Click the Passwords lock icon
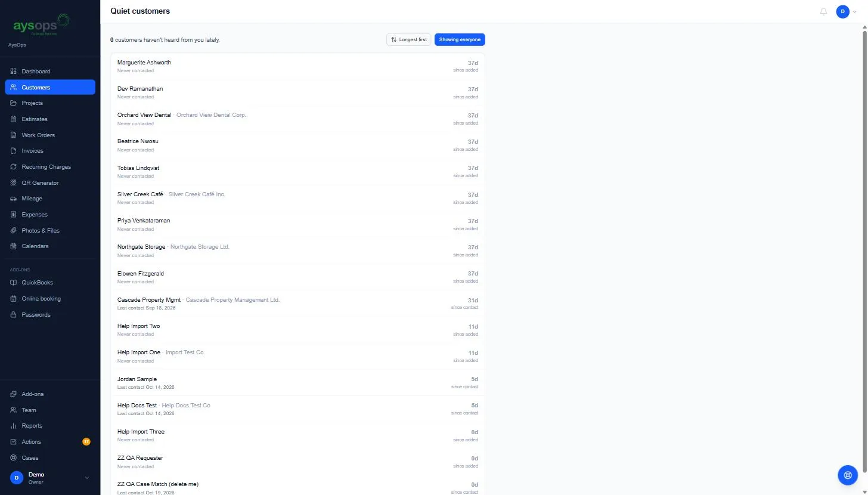 (14, 315)
